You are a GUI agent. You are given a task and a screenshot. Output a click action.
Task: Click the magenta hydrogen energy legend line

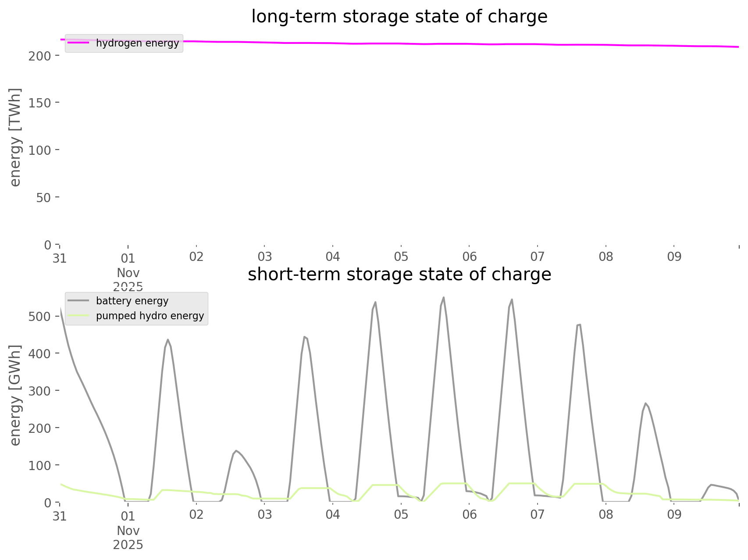(x=78, y=43)
